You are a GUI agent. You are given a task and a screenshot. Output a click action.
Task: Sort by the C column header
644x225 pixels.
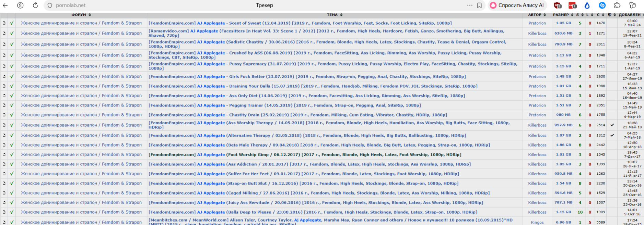tap(600, 15)
